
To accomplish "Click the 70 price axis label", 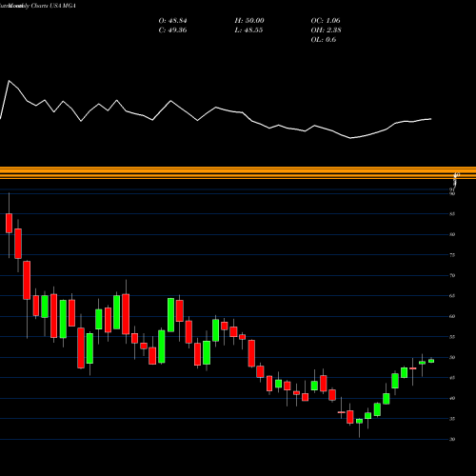I will tap(452, 275).
